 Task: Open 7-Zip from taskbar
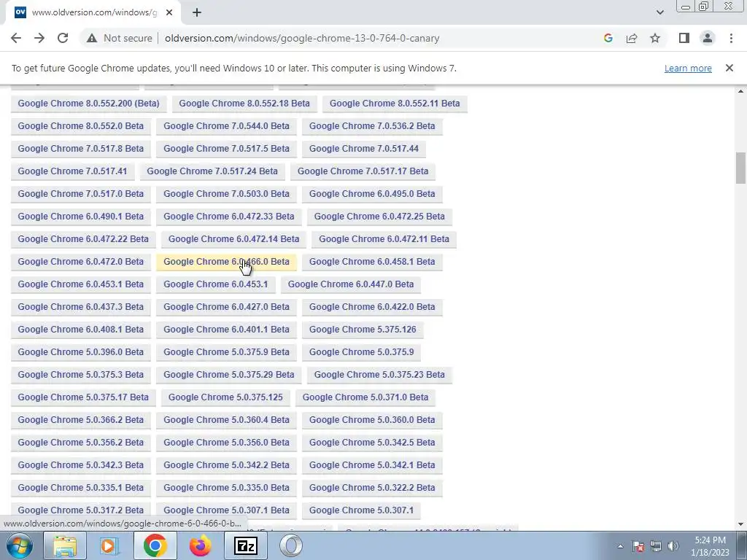click(246, 545)
